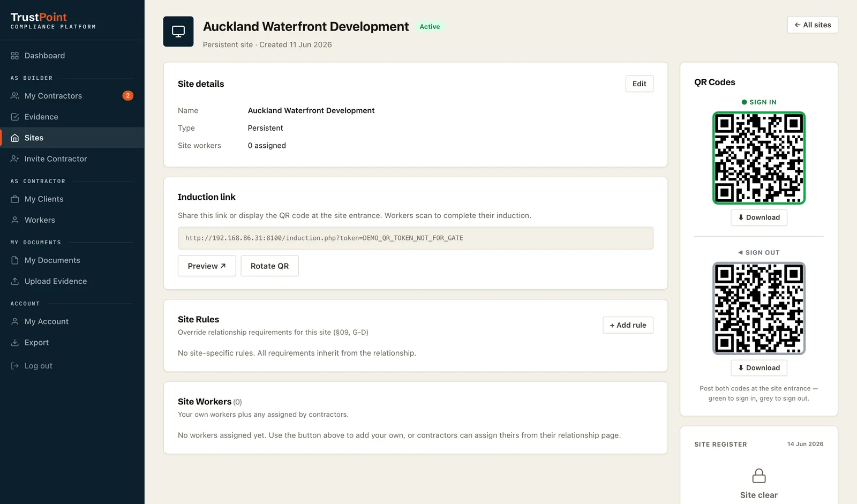Click the Sites home icon
The image size is (857, 504).
15,138
